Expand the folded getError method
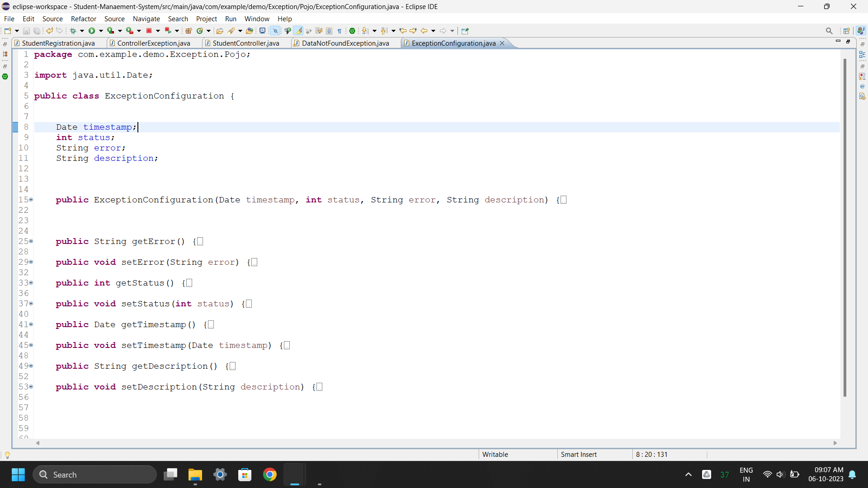Image resolution: width=868 pixels, height=488 pixels. 31,241
